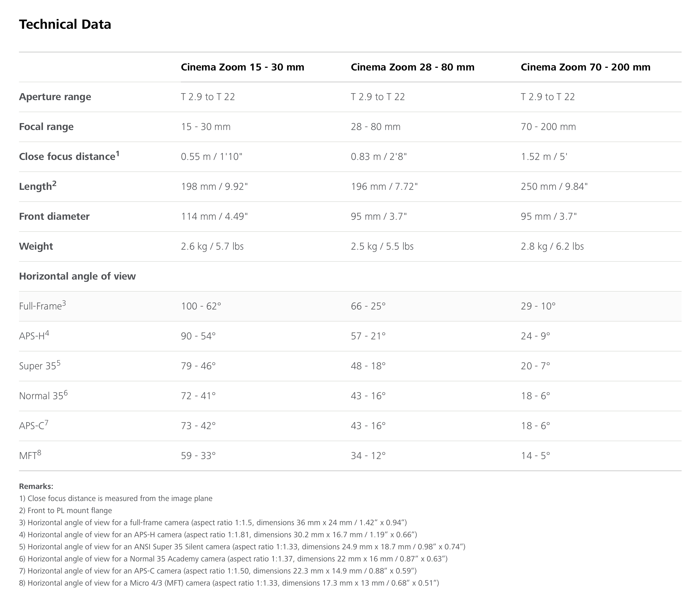This screenshot has width=700, height=608.
Task: Select the Cinema Zoom 70 - 200 mm column header
Action: (x=585, y=67)
